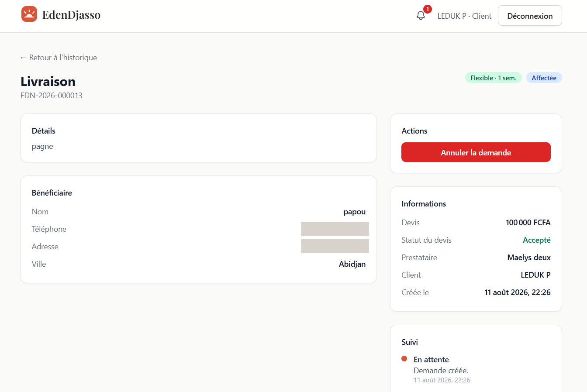Click the quote amount 100 000 FCFA
This screenshot has height=392, width=587.
(x=528, y=223)
